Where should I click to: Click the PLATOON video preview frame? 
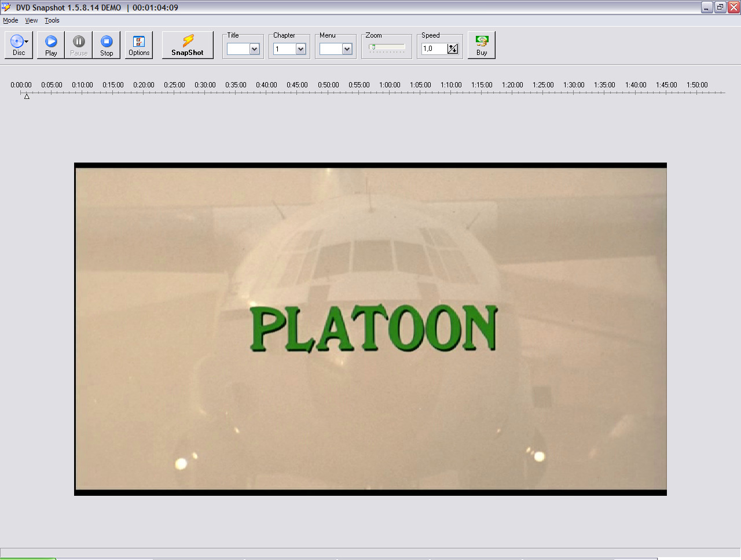tap(370, 329)
